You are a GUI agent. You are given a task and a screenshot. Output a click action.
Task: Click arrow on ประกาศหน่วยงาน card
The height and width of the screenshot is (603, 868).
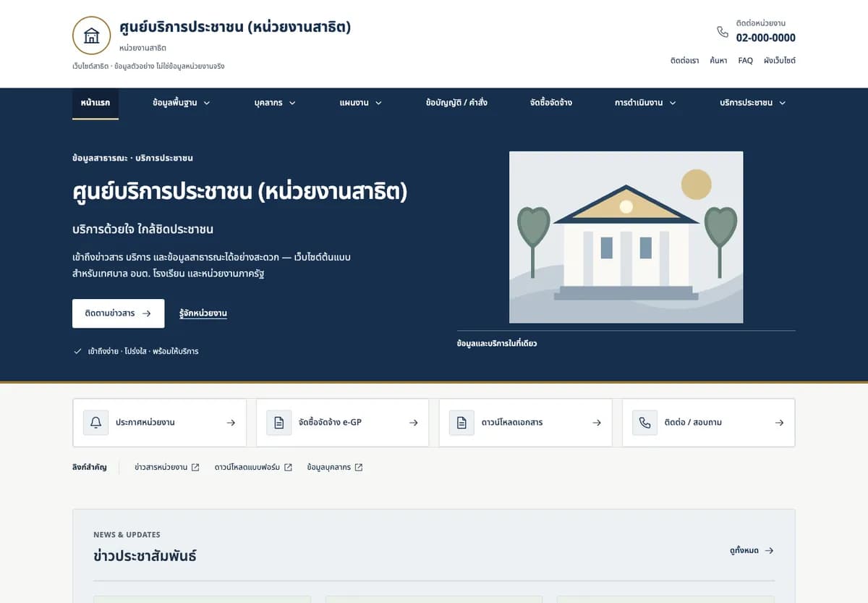click(231, 423)
